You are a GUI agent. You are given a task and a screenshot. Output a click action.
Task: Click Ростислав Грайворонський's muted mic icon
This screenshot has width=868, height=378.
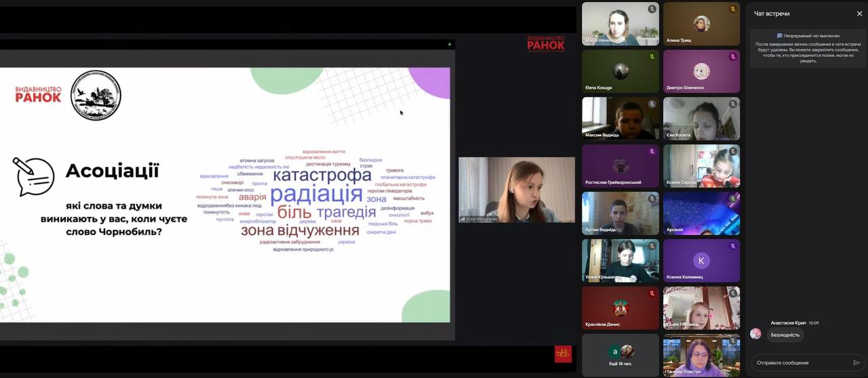click(x=652, y=152)
